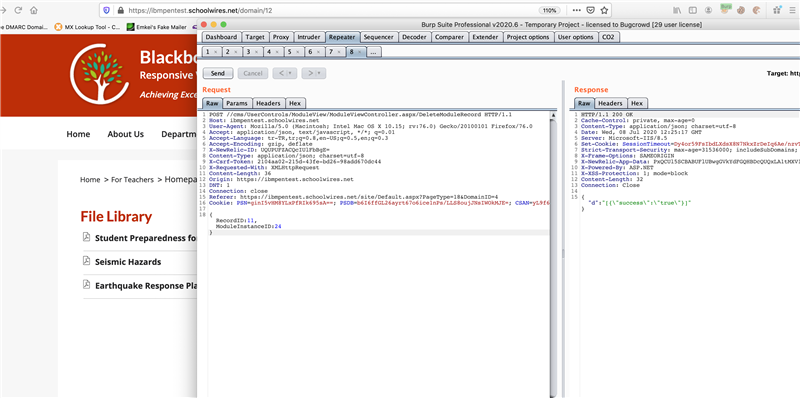
Task: Open the User options tab
Action: click(576, 37)
